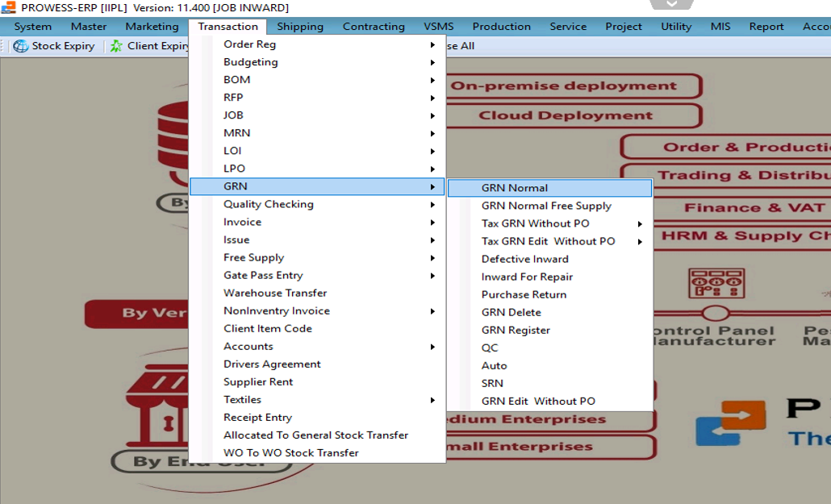Expand the Tax GRN Without PO submenu

point(535,223)
